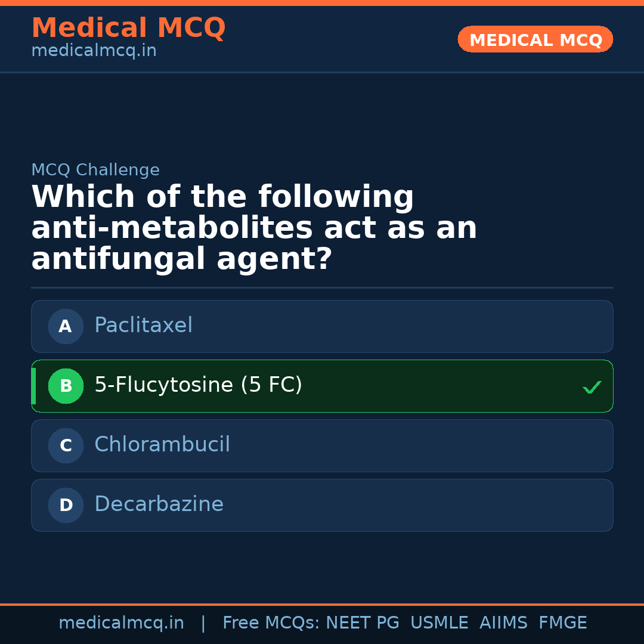Click the circular A badge on Paclitaxel option
Viewport: 644px width, 644px height.
click(x=66, y=326)
